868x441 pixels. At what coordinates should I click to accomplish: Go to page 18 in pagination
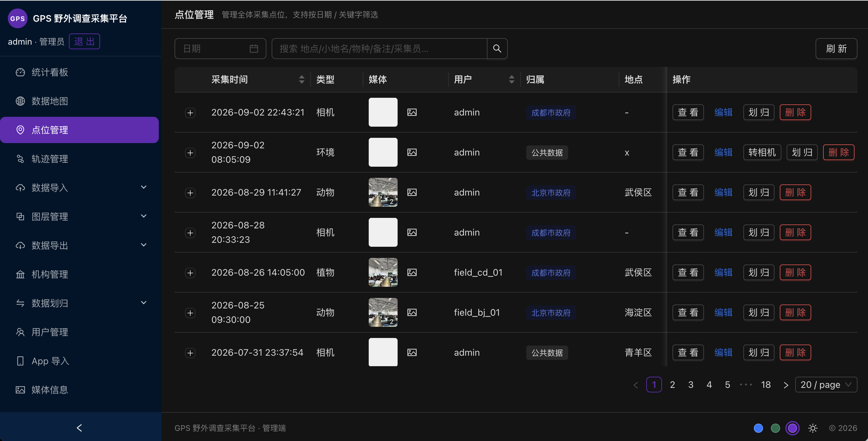pyautogui.click(x=766, y=385)
